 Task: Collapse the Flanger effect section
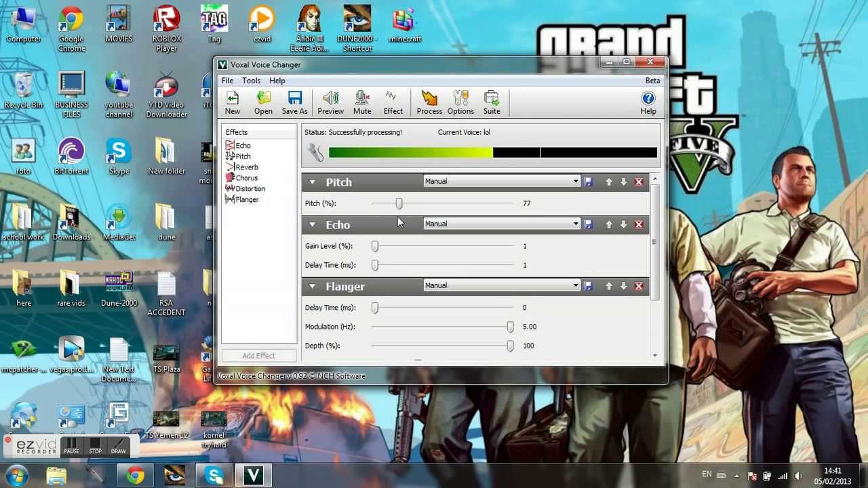tap(312, 286)
